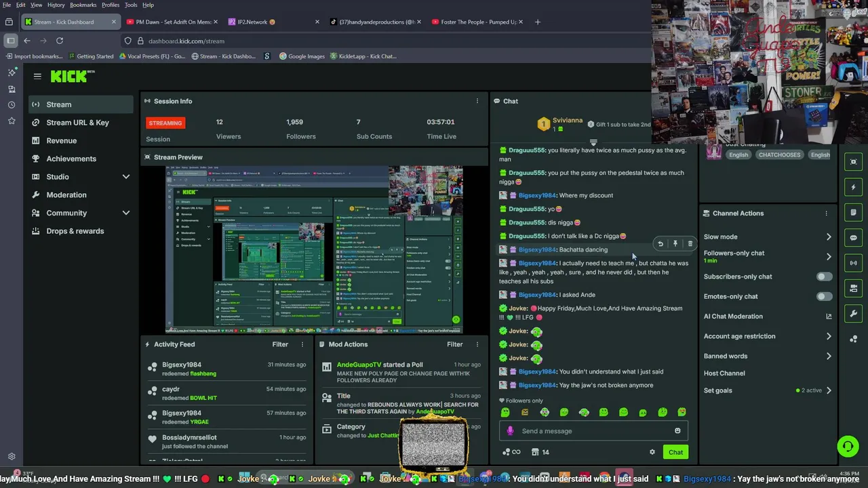Click Bigsexy1984 name in Activity Feed top row
Viewport: 868px width, 488px height.
pos(182,365)
